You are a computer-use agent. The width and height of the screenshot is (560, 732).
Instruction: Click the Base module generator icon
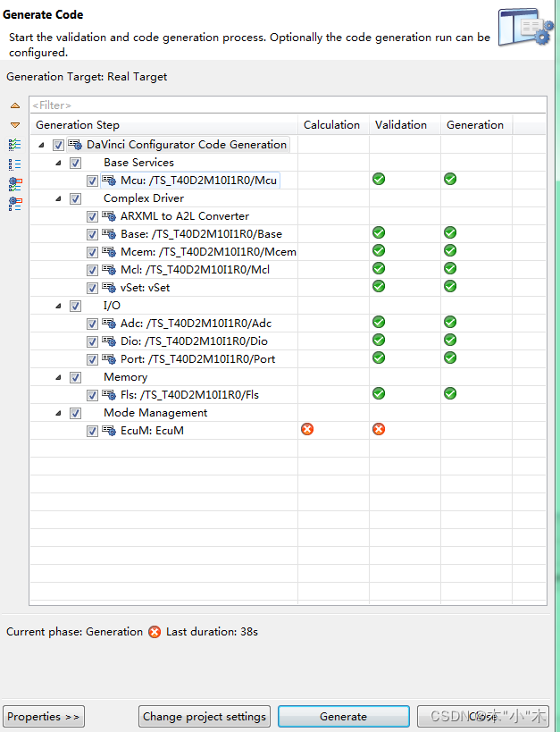coord(109,234)
